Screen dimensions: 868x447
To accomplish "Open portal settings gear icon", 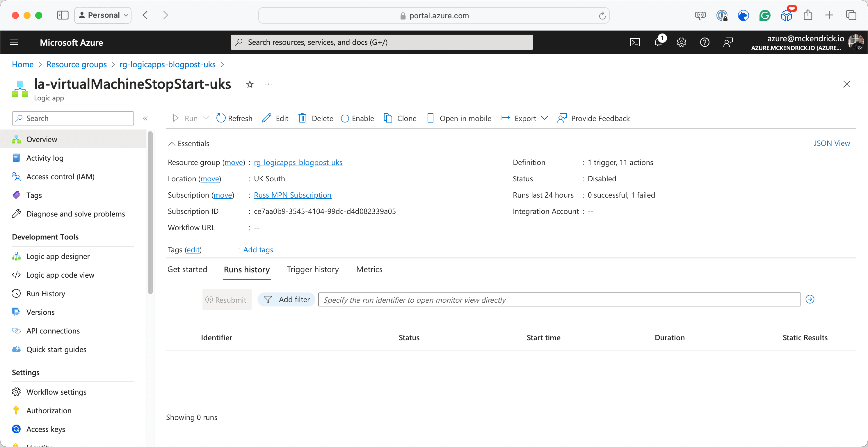I will [x=681, y=42].
